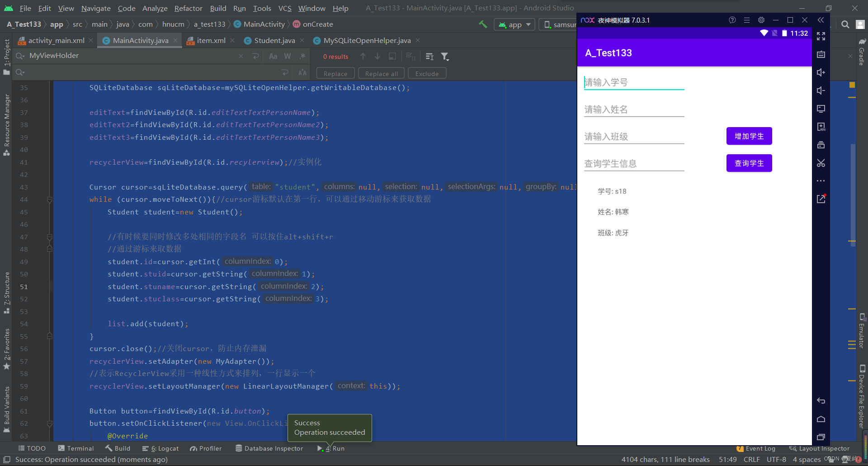This screenshot has height=466, width=868.
Task: Open the Refactor menu
Action: 188,8
